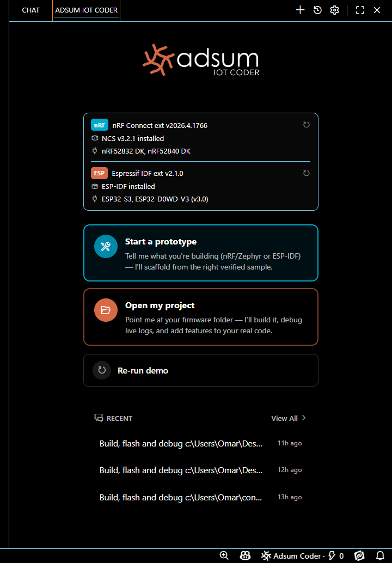This screenshot has width=392, height=563.
Task: Click ESP32-S3, ESP32-D0WD-V3 device text
Action: 155,199
